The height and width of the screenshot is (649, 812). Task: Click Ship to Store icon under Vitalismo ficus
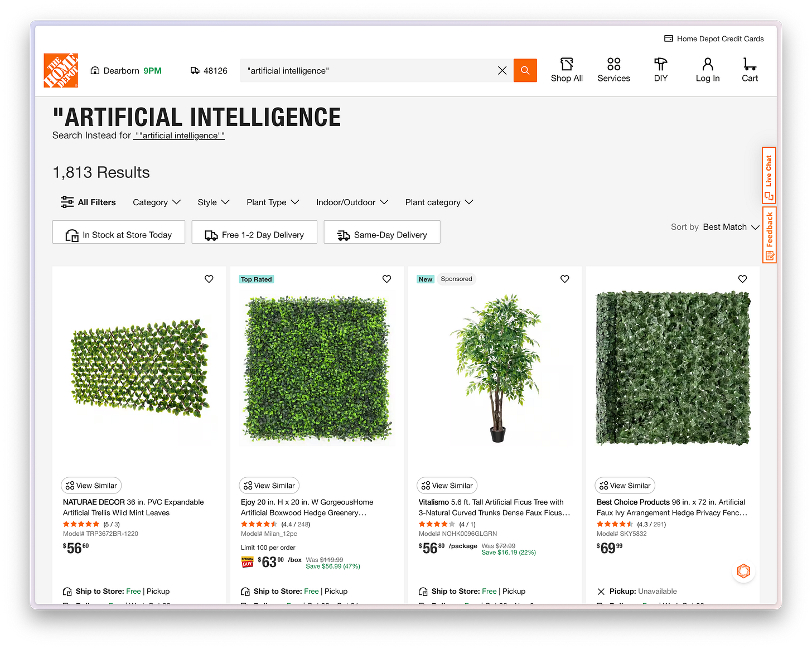coord(423,592)
